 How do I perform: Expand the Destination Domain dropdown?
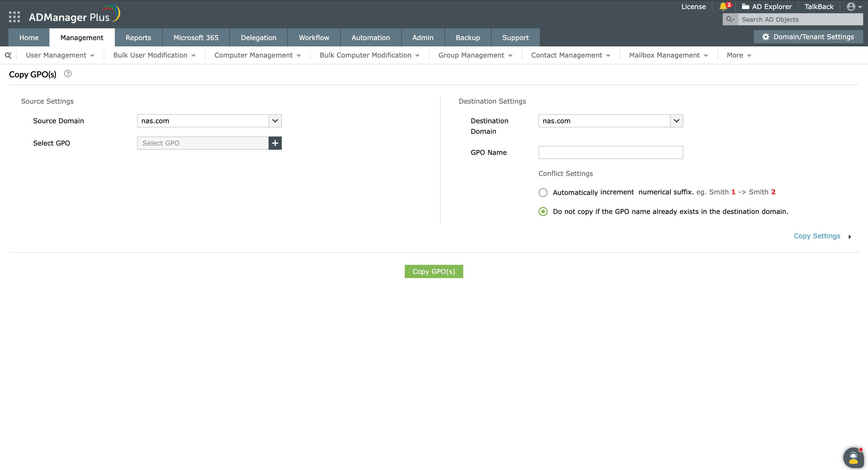tap(676, 121)
